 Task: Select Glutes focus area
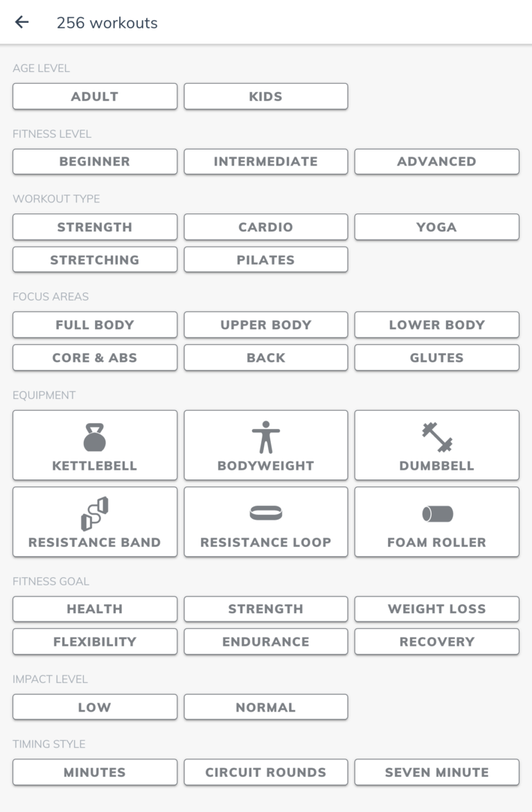point(436,358)
